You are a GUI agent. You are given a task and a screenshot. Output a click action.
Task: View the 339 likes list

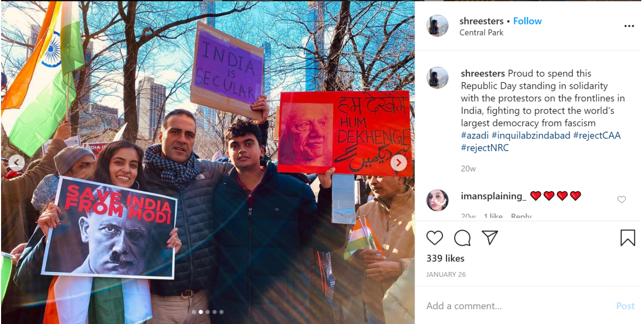click(x=446, y=259)
